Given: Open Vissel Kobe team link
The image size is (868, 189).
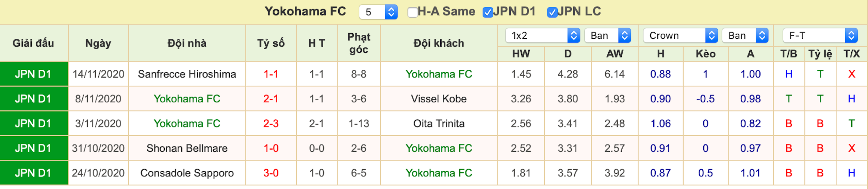Looking at the screenshot, I should (x=439, y=99).
